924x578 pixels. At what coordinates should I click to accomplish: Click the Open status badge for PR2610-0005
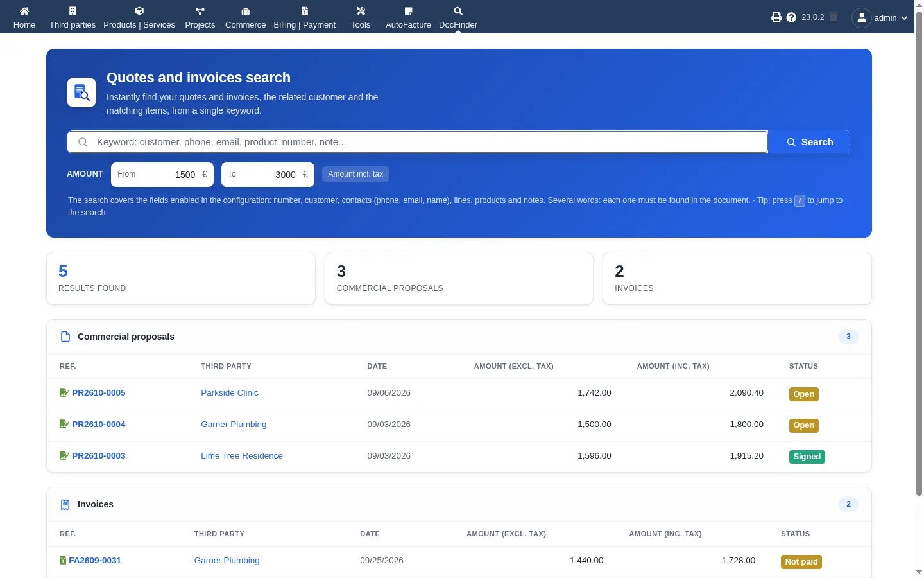pyautogui.click(x=804, y=394)
